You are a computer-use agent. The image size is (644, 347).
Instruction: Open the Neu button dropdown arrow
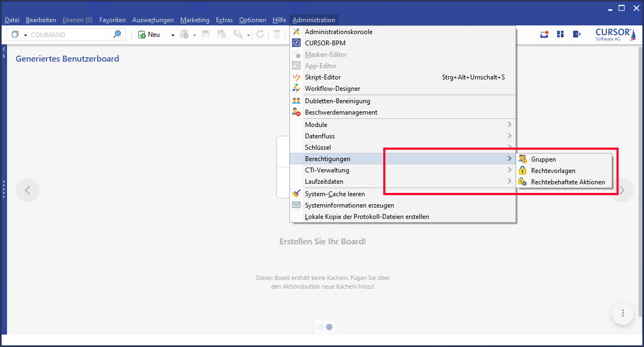pos(173,35)
